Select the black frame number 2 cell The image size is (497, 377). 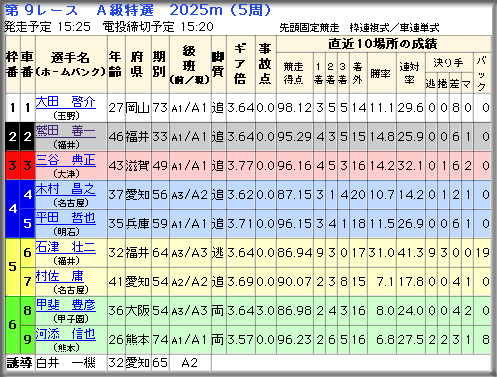(x=13, y=137)
